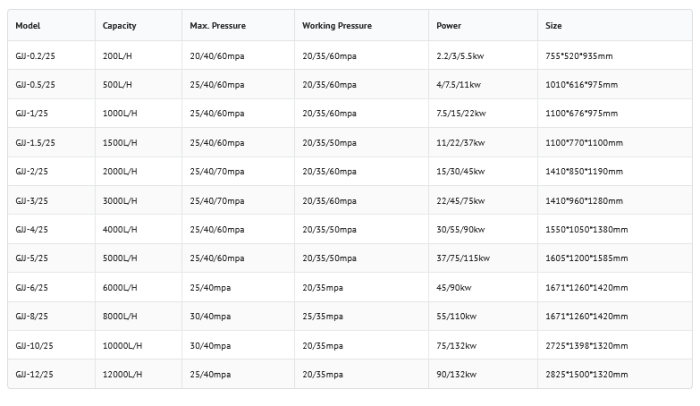
Task: Select the 45/90kw power cell
Action: click(454, 287)
